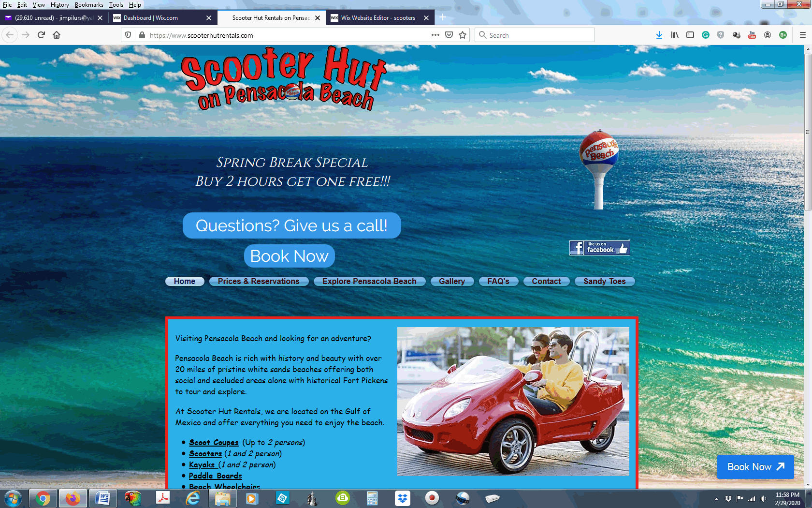This screenshot has width=812, height=508.
Task: Open tracking protection shield in address bar
Action: click(x=128, y=35)
